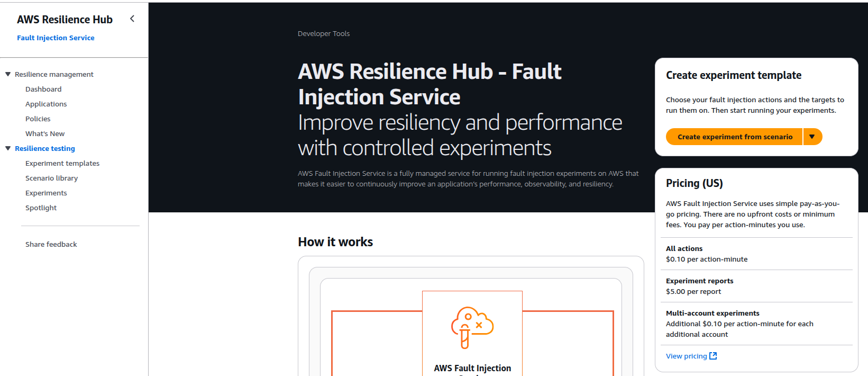Click Create experiment from scenario button
This screenshot has width=868, height=376.
[734, 137]
